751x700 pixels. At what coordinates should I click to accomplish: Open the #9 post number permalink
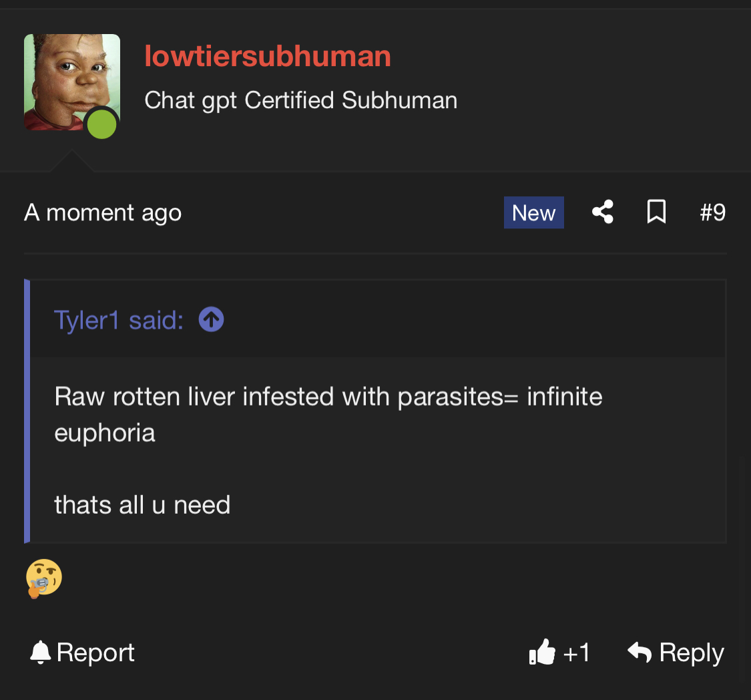712,212
